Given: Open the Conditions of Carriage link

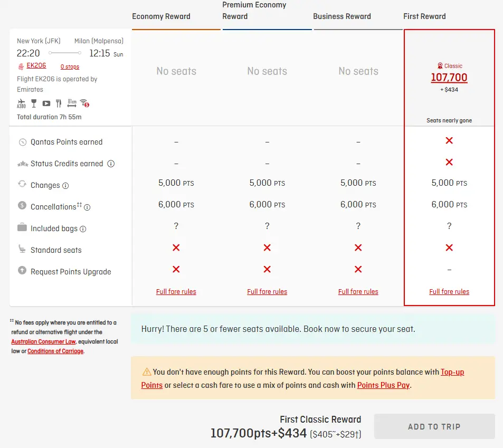Looking at the screenshot, I should (x=55, y=351).
